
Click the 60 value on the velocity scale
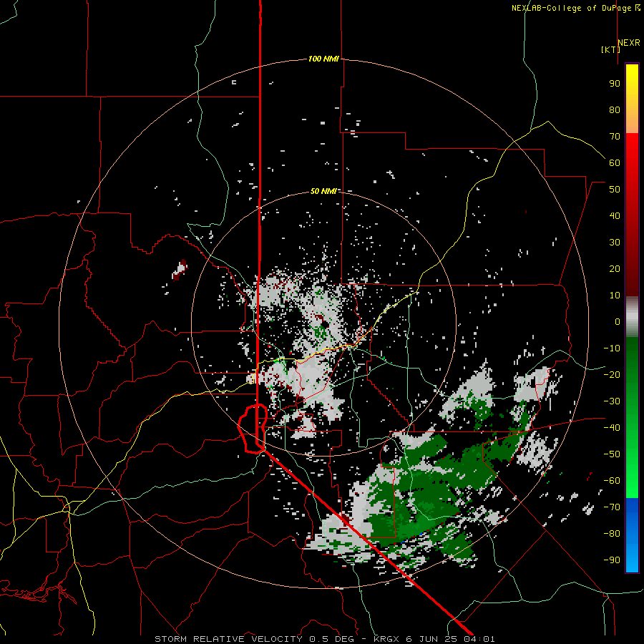pos(615,162)
